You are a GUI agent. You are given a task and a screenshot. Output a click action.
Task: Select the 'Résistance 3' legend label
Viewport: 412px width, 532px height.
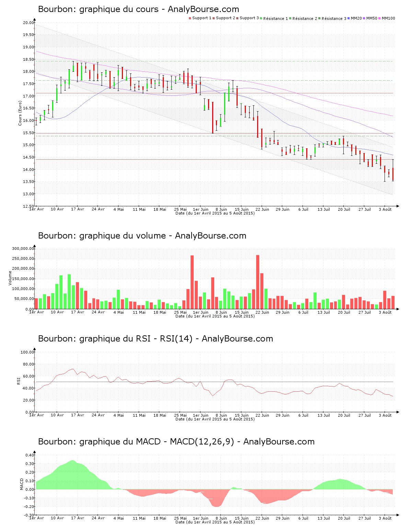(x=334, y=19)
